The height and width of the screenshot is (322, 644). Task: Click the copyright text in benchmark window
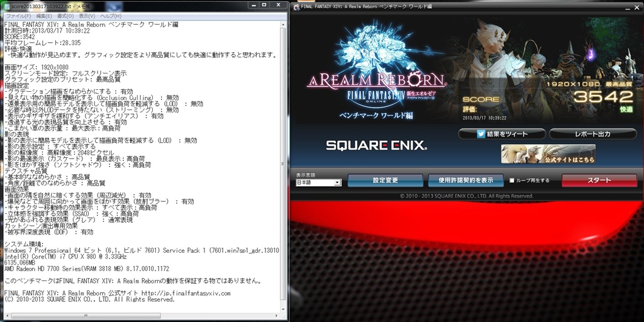[466, 196]
